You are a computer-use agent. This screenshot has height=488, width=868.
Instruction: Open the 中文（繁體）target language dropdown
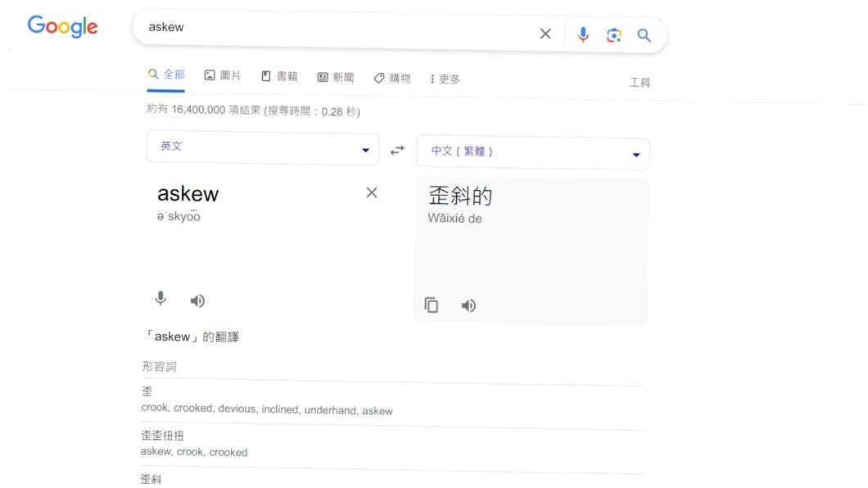coord(533,153)
